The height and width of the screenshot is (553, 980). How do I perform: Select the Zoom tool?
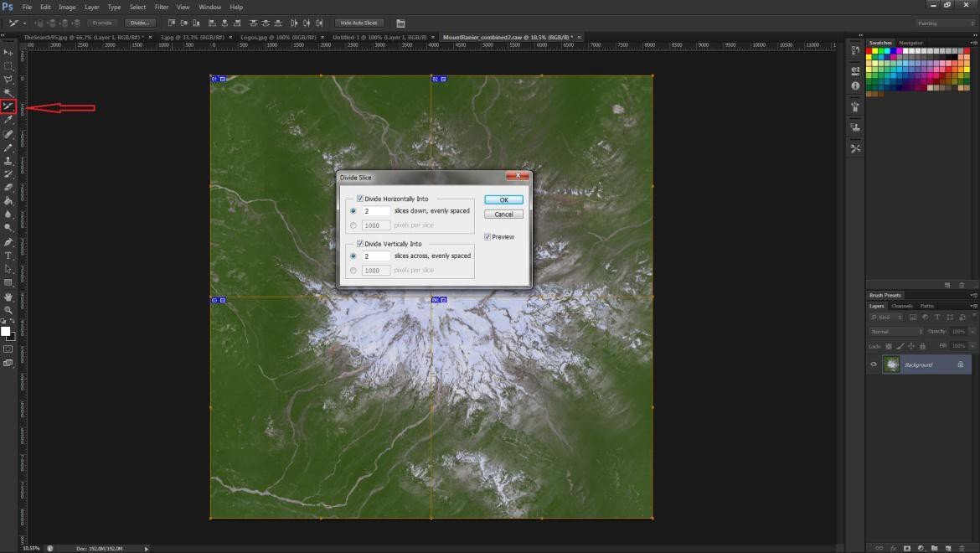(8, 310)
